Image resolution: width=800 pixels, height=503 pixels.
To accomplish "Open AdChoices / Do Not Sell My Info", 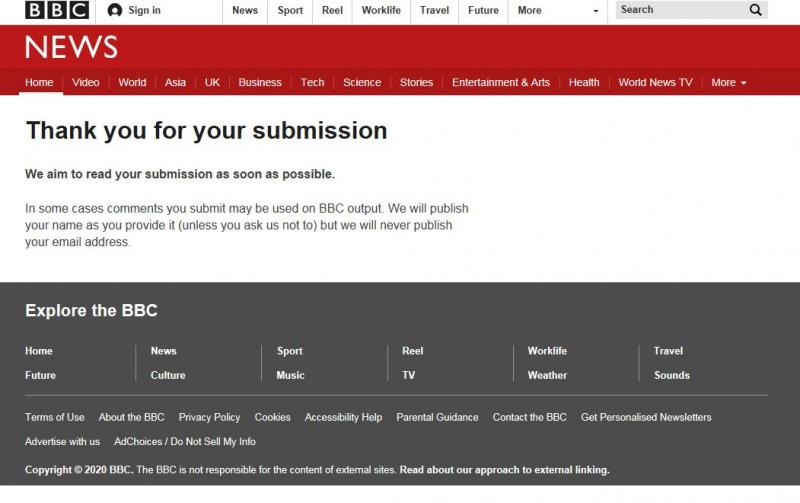I will coord(184,441).
